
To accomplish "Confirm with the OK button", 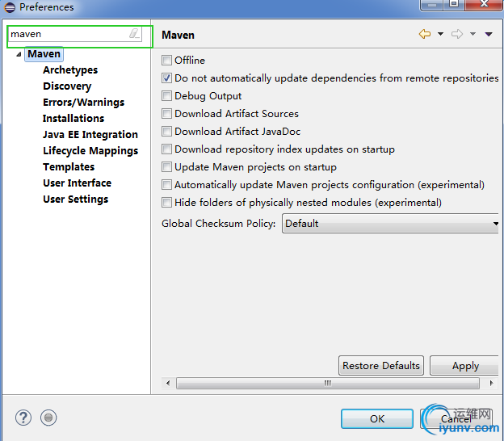I will pos(377,419).
